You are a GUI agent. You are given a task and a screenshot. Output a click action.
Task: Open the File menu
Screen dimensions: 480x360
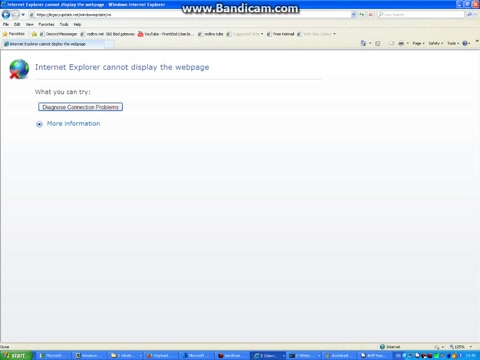pos(6,24)
